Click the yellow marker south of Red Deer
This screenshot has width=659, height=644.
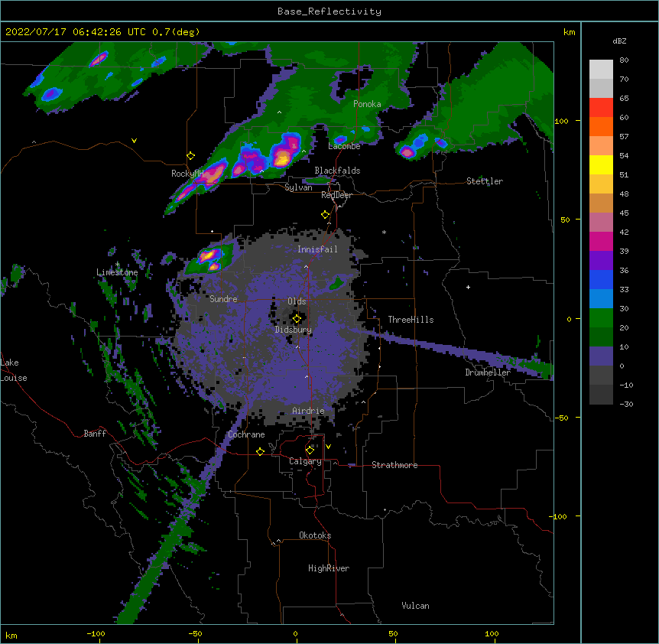click(x=325, y=215)
